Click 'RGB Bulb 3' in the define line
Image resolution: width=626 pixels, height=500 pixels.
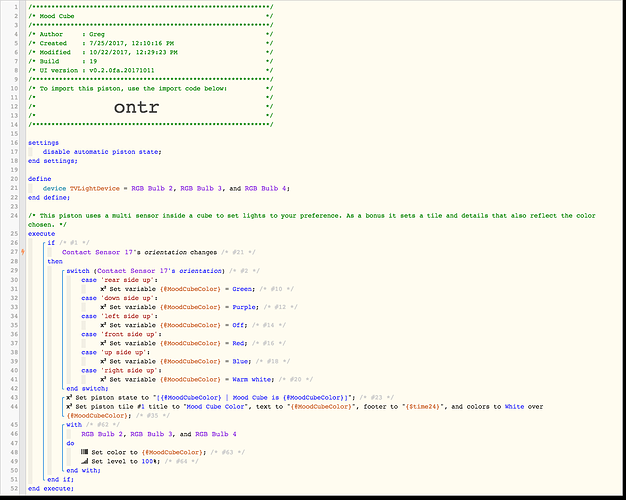(201, 188)
